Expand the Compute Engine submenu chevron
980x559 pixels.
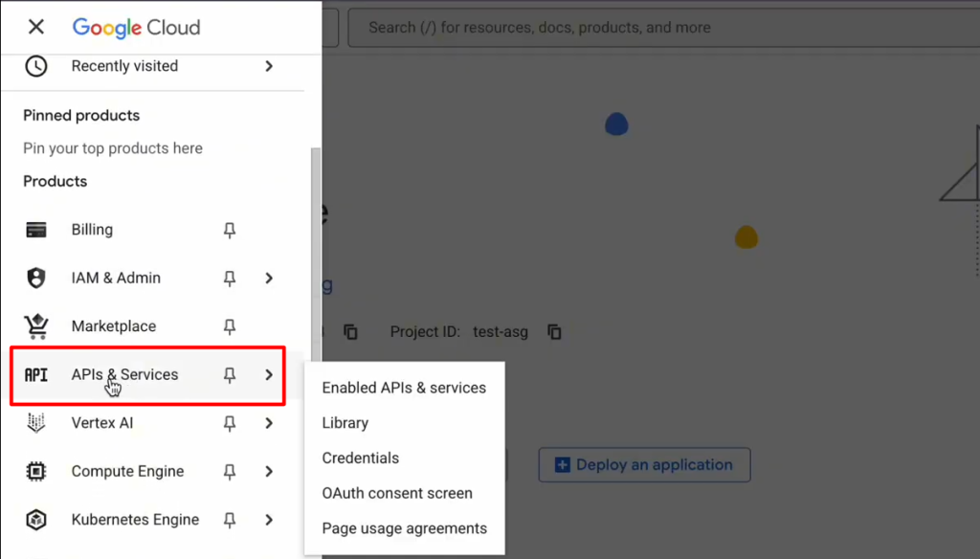pos(269,472)
